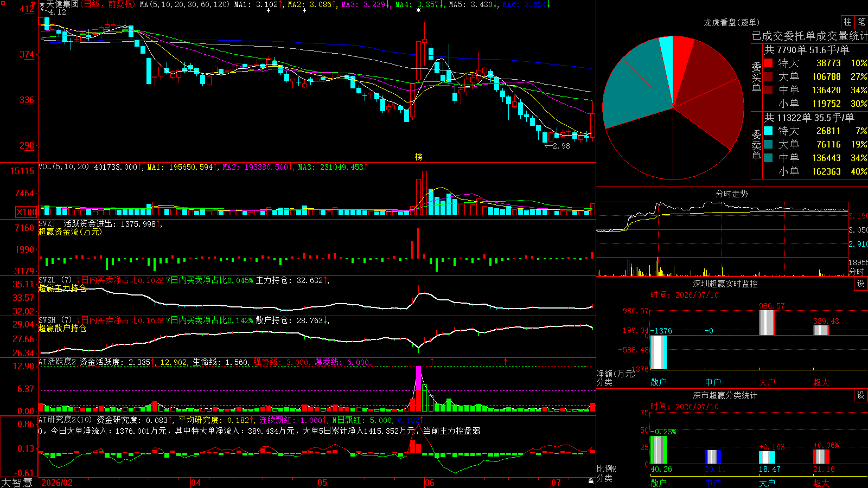Click the 大智慧 logo in the bottom-left corner

[x=17, y=482]
